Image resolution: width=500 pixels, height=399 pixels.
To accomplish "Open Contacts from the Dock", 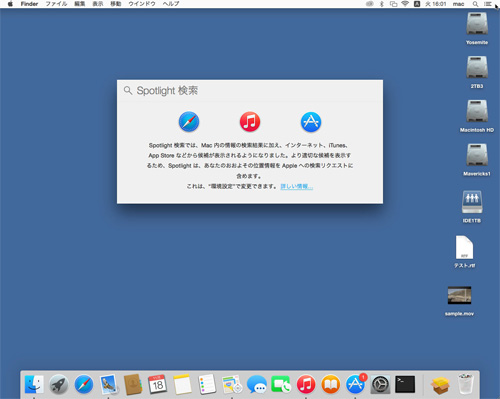I will coord(133,384).
